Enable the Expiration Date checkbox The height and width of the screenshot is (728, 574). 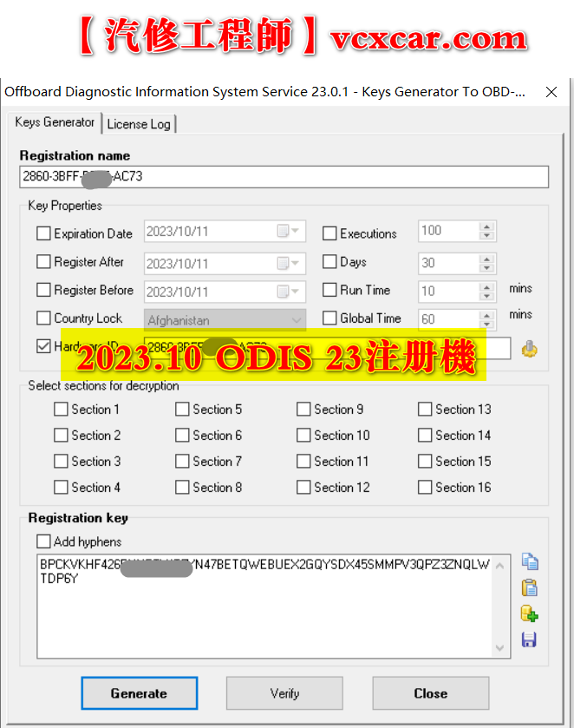43,233
